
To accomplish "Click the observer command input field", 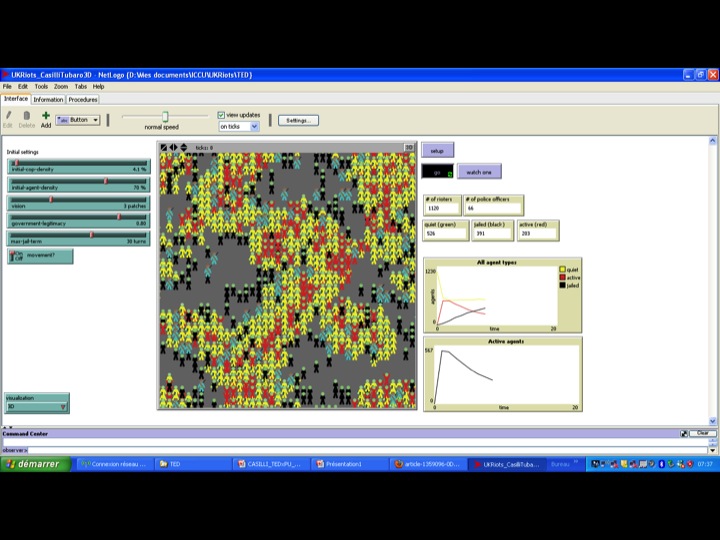I will (x=367, y=450).
